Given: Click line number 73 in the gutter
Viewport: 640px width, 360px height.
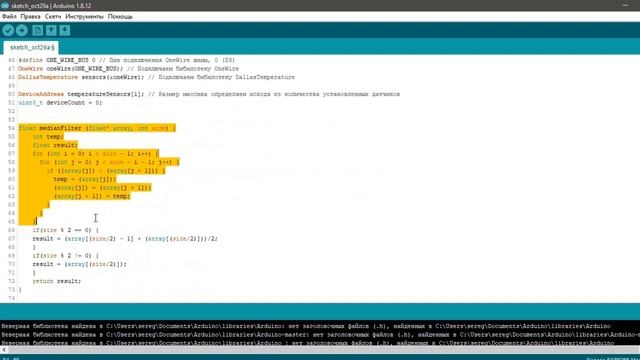Looking at the screenshot, I should click(x=11, y=290).
